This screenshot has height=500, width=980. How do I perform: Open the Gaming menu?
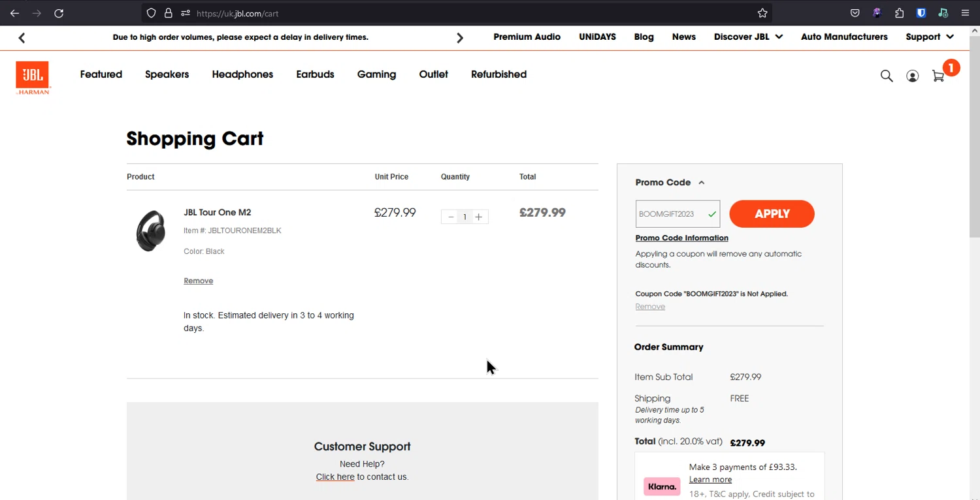pyautogui.click(x=376, y=74)
